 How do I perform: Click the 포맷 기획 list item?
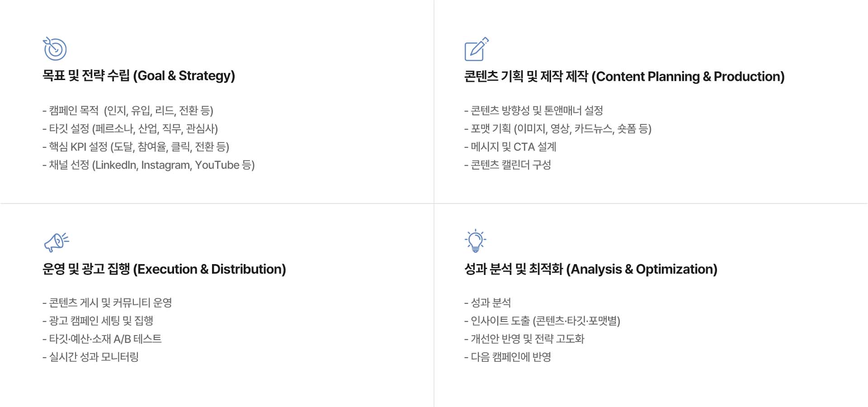[558, 129]
